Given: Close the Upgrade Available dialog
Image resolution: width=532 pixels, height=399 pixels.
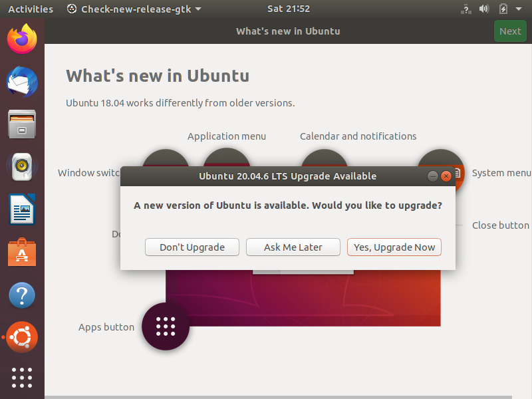Looking at the screenshot, I should click(x=446, y=176).
